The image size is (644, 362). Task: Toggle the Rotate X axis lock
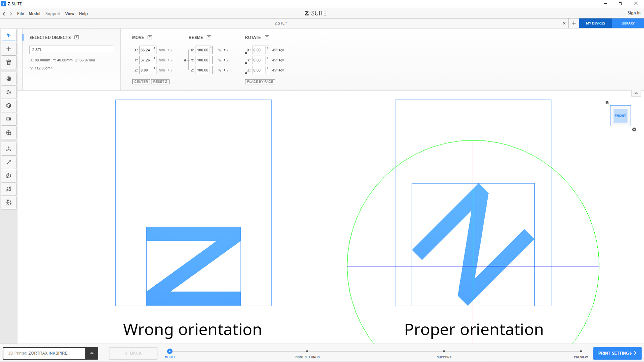pos(246,53)
